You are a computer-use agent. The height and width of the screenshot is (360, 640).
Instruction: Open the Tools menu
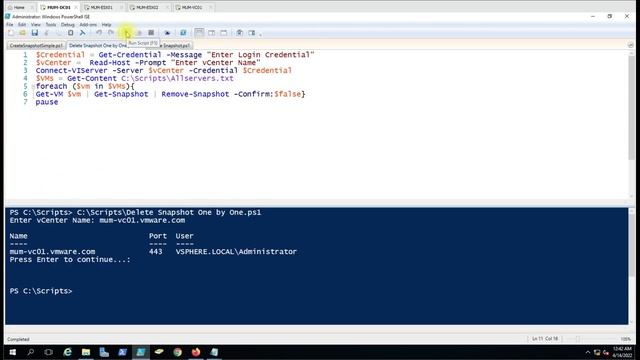coord(51,24)
